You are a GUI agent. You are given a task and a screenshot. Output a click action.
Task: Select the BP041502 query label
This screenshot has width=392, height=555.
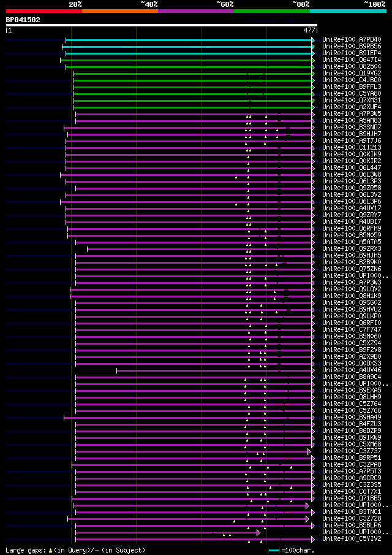click(23, 20)
